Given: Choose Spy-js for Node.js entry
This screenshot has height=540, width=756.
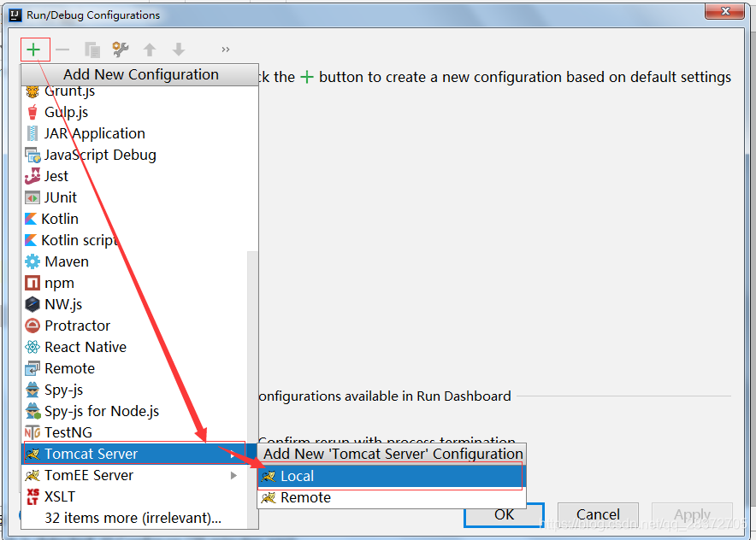Looking at the screenshot, I should click(x=135, y=411).
